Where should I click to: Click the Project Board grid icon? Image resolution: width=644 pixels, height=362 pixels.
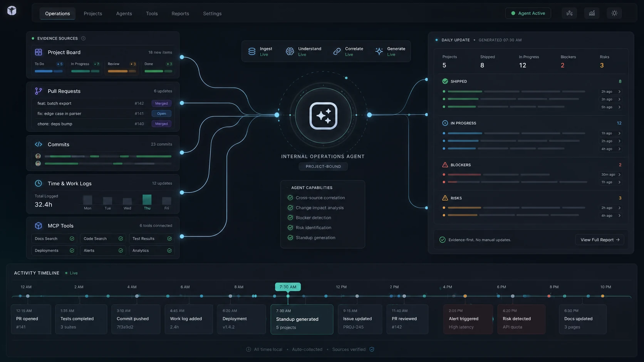point(39,52)
